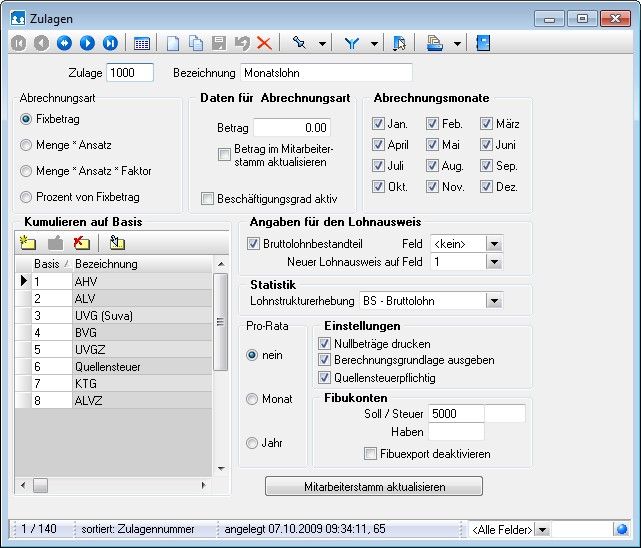This screenshot has width=641, height=548.
Task: Open the blue help book icon
Action: 483,43
